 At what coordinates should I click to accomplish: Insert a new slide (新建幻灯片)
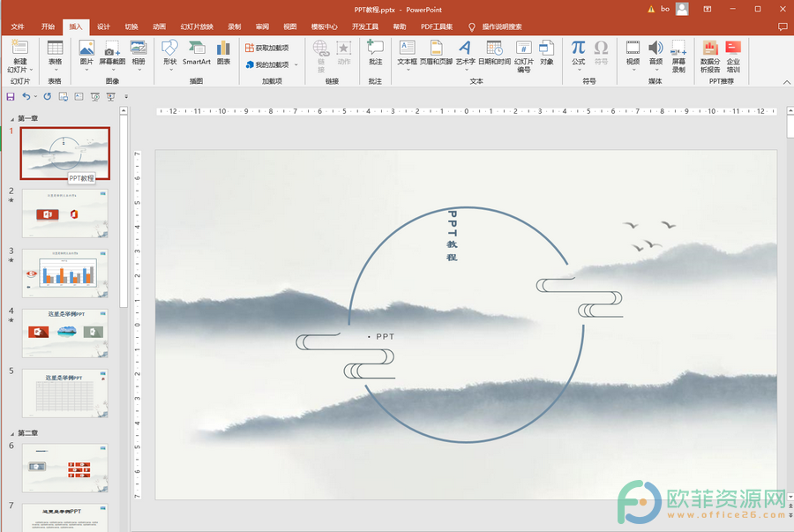pyautogui.click(x=19, y=56)
